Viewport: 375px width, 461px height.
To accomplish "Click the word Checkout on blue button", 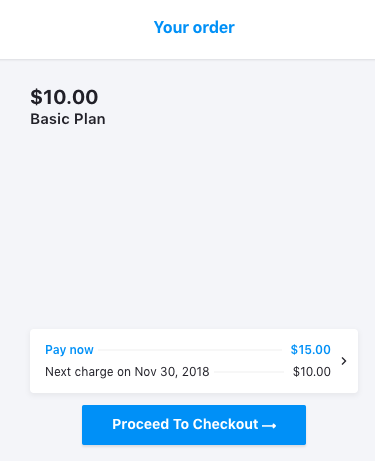I will [225, 424].
